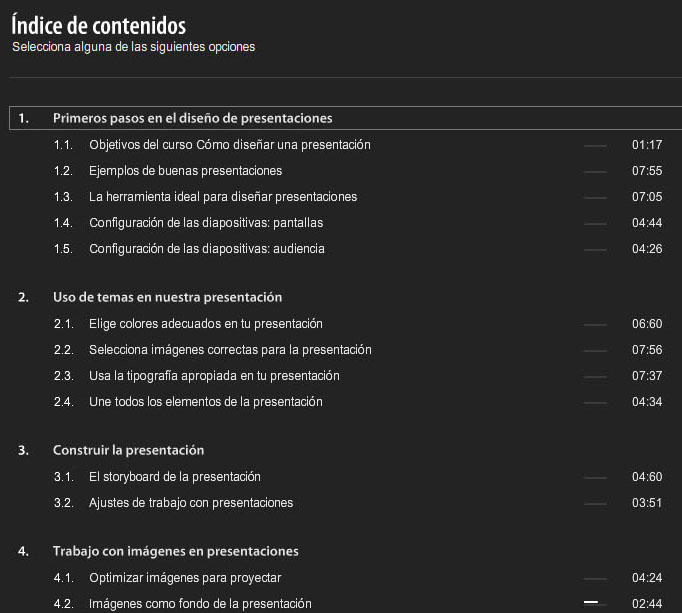The width and height of the screenshot is (682, 613).
Task: Click progress bar for lesson 2.2
Action: coord(594,351)
